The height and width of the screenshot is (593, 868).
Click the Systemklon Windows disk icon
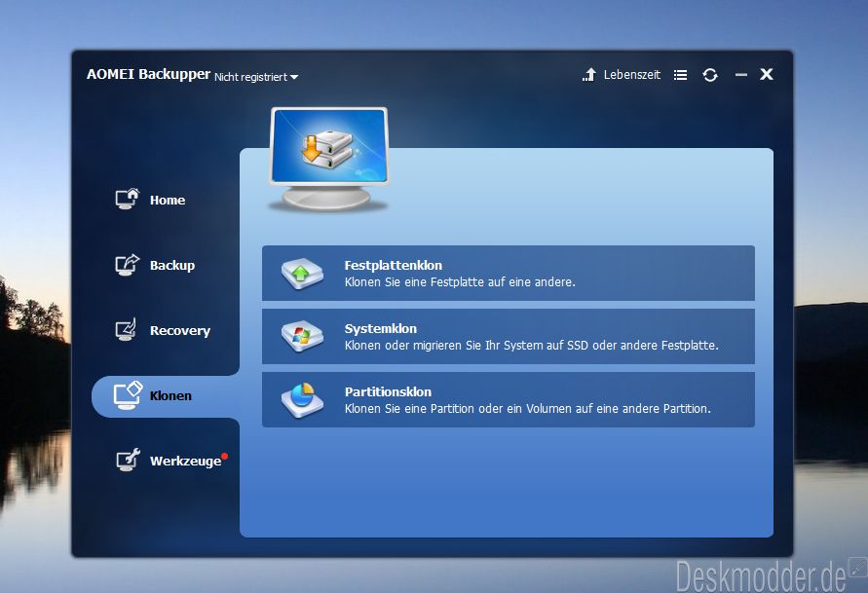[x=302, y=336]
